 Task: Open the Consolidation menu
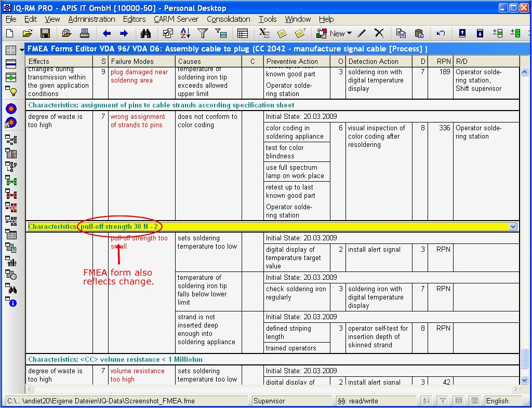(x=228, y=19)
